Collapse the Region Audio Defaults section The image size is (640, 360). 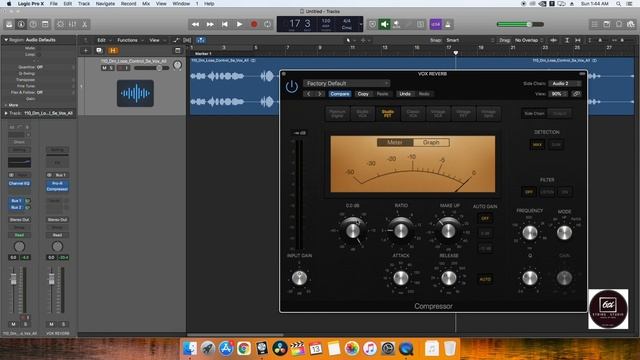[6, 40]
